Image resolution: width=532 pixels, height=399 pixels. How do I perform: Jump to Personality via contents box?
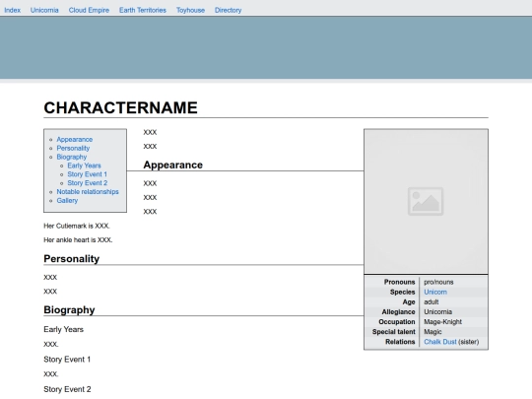coord(73,148)
